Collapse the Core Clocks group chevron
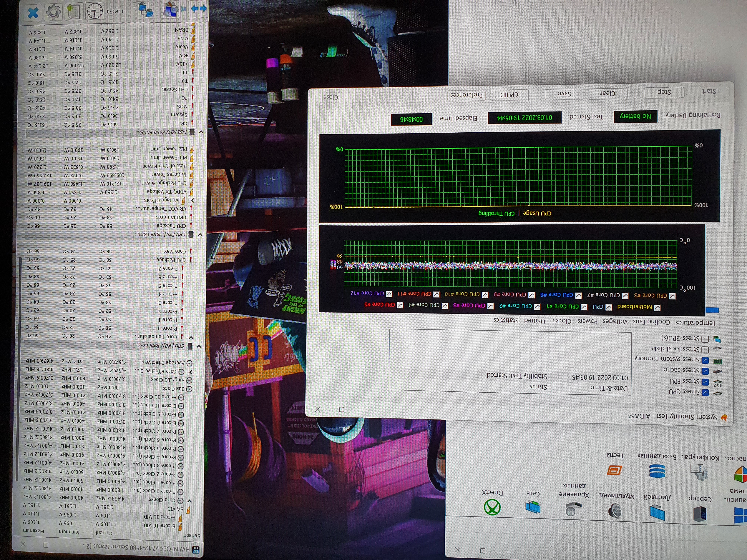 tap(190, 501)
